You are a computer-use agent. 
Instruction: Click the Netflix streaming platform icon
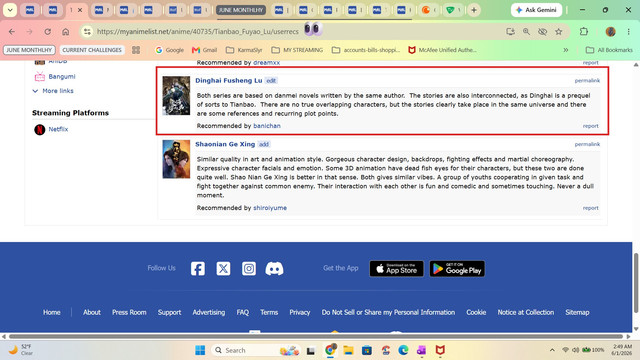coord(40,129)
